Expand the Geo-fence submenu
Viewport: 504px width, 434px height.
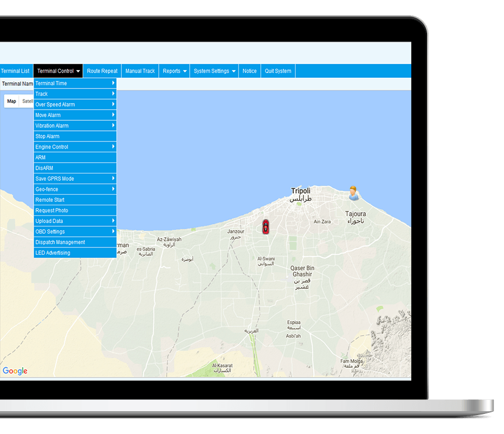tap(75, 189)
